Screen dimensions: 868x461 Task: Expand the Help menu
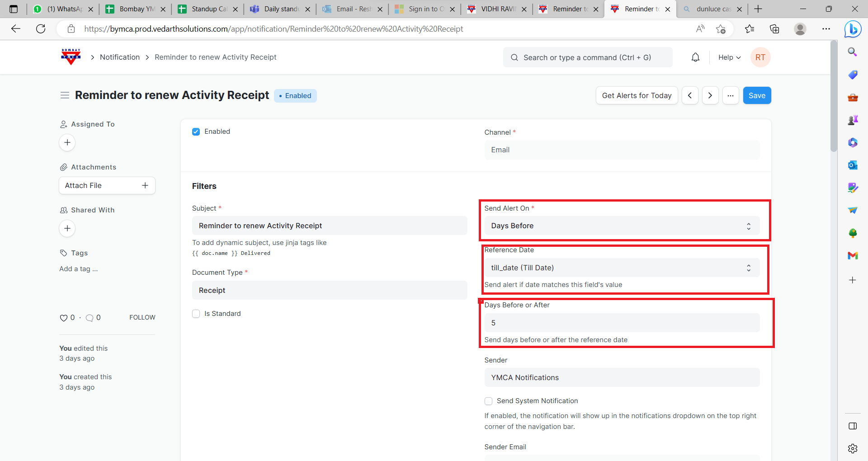point(729,57)
